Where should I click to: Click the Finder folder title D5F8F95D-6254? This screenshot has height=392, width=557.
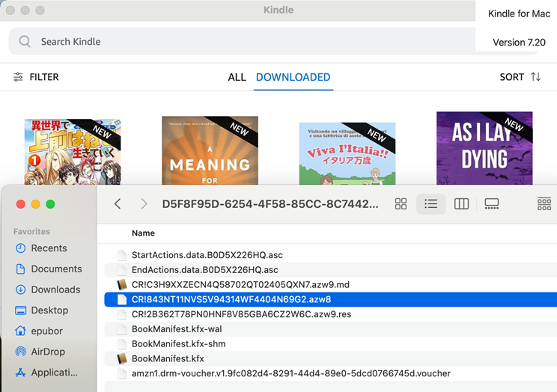click(x=270, y=204)
